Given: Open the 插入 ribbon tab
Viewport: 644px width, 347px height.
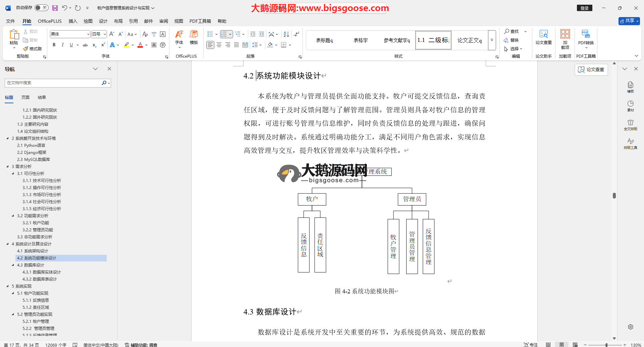Looking at the screenshot, I should [73, 21].
